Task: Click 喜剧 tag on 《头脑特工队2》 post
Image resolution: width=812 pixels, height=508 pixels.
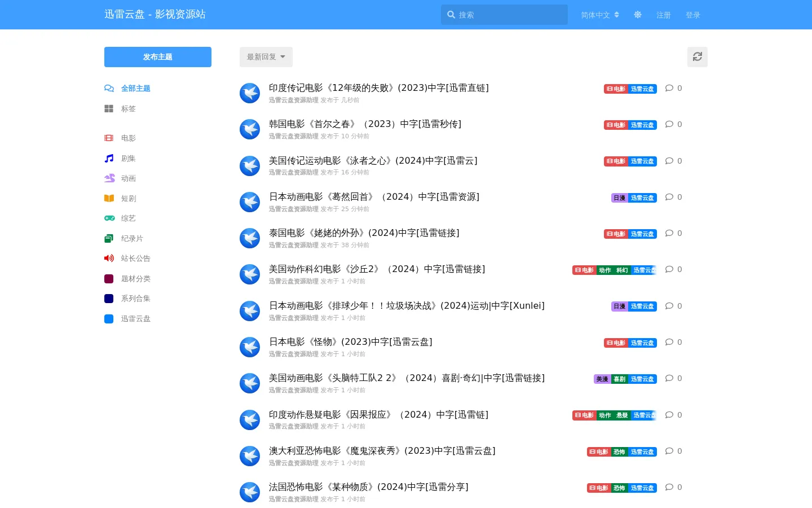Action: click(619, 379)
